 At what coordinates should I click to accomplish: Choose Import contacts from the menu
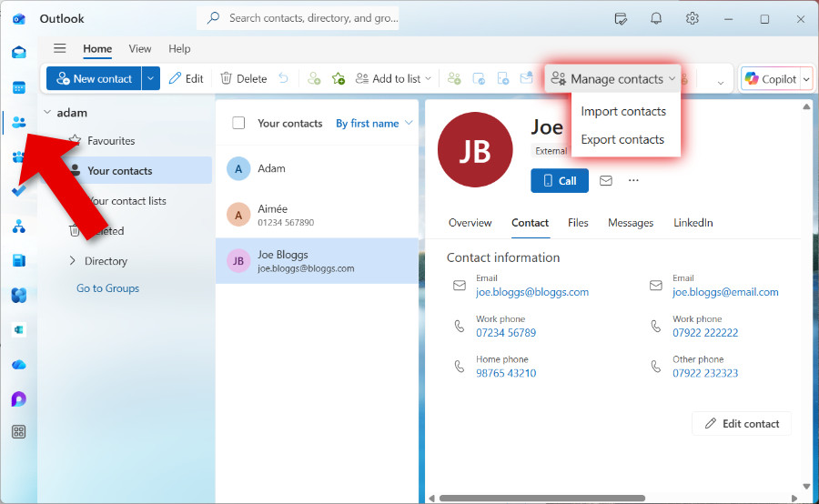pos(623,111)
